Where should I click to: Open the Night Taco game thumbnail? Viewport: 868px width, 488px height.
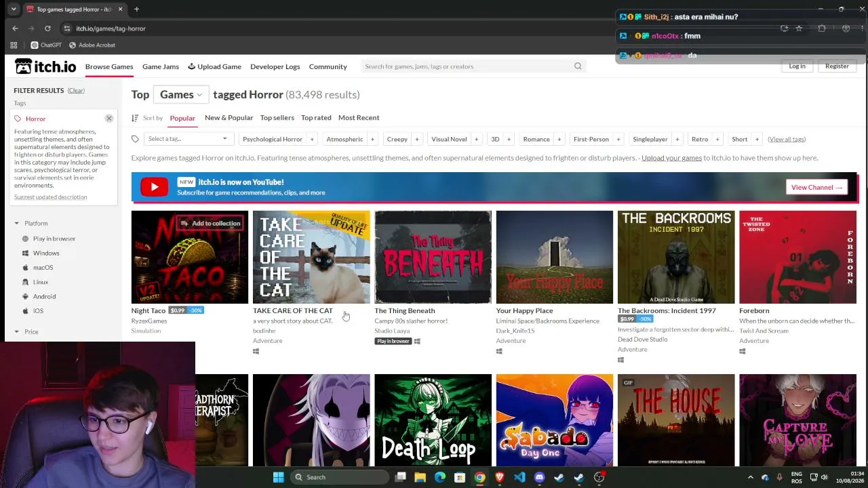tap(190, 257)
